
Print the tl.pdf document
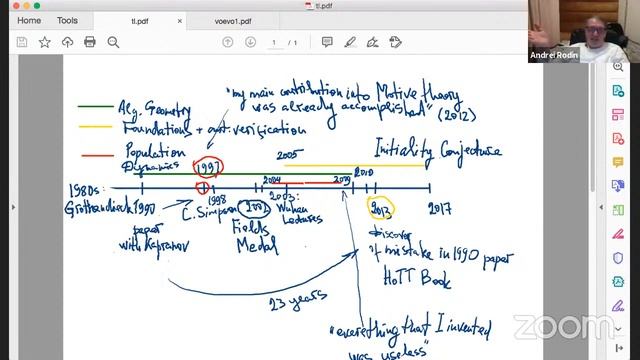90,42
